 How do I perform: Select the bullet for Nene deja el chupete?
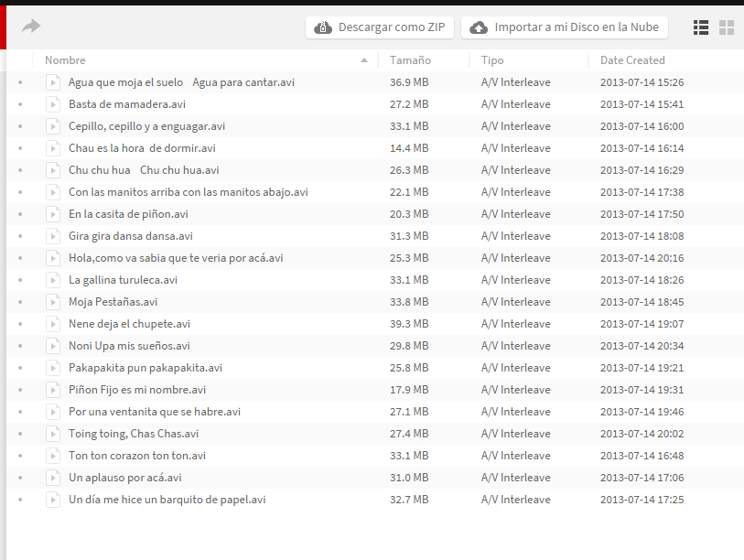click(20, 324)
